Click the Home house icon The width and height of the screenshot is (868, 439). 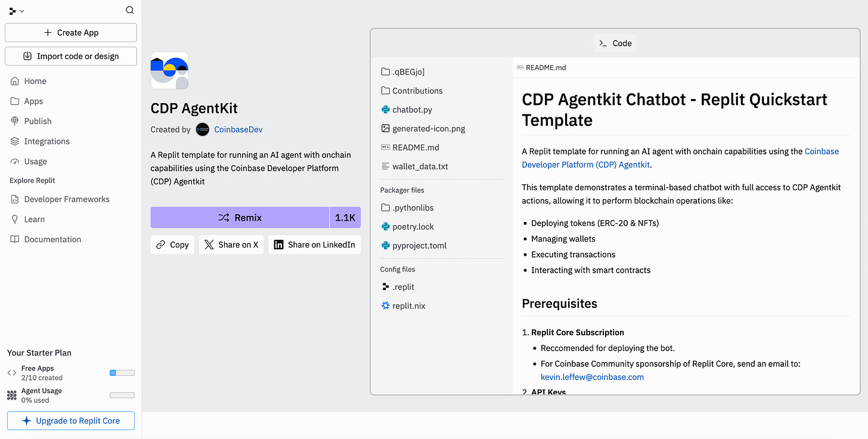coord(15,81)
